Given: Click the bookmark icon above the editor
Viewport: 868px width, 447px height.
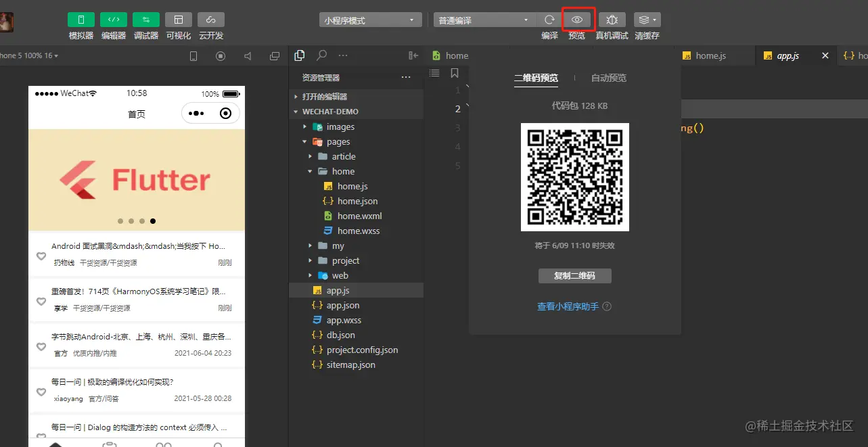Looking at the screenshot, I should coord(455,73).
